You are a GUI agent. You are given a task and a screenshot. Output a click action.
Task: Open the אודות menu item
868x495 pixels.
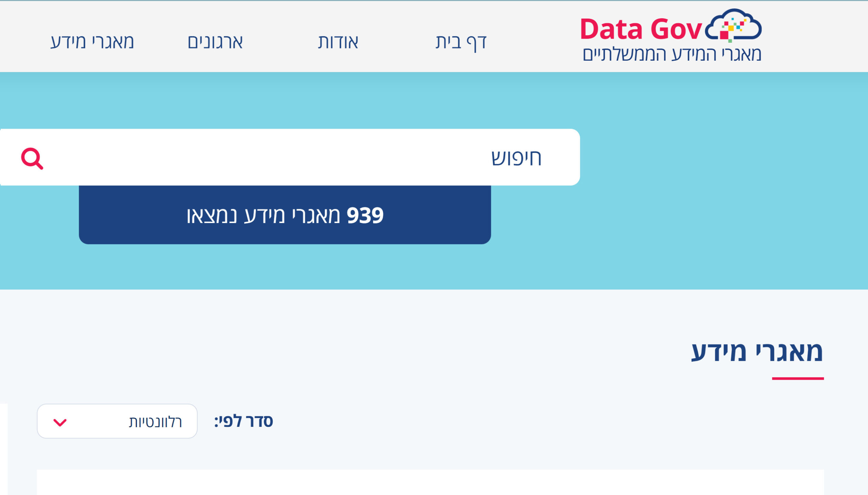click(x=338, y=42)
